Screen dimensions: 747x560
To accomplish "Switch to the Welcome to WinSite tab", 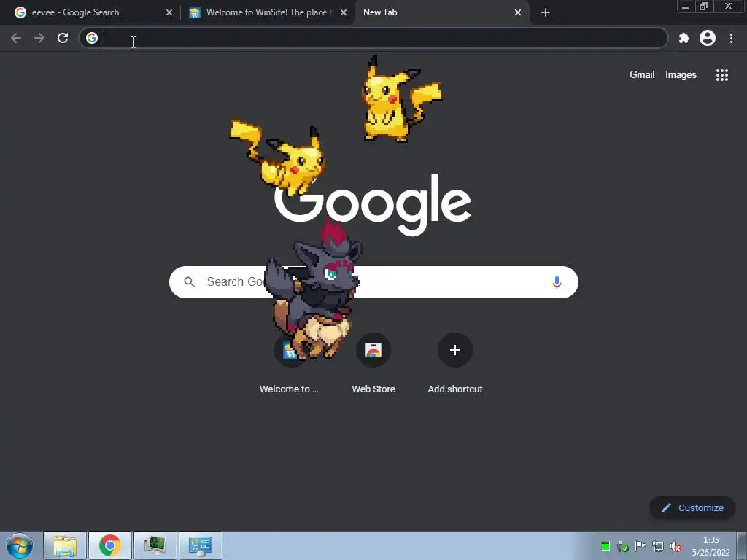I will tap(268, 12).
